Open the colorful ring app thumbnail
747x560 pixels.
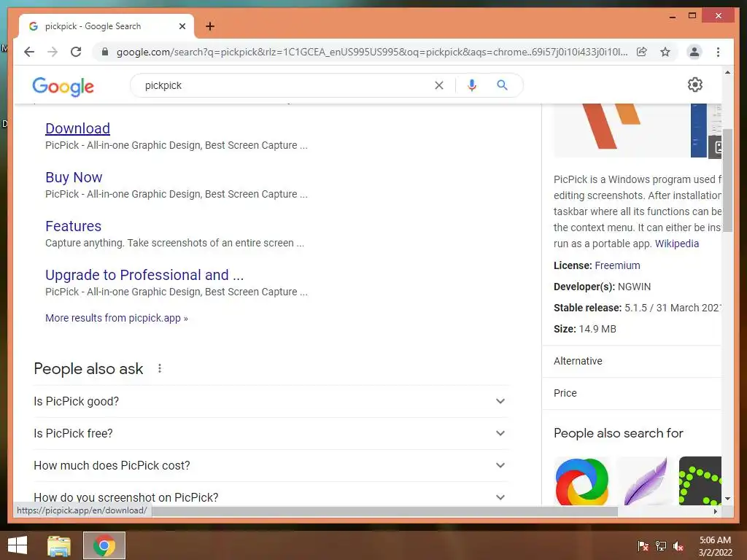[582, 481]
